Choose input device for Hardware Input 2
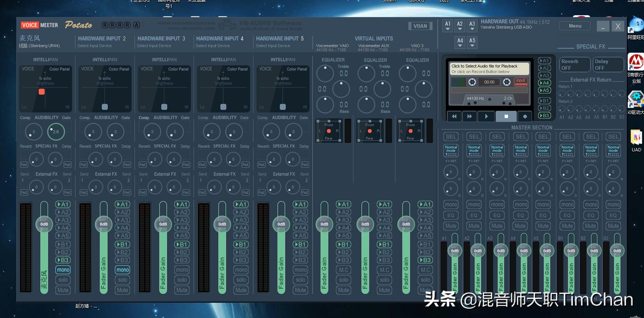Image resolution: width=644 pixels, height=318 pixels. [94, 46]
